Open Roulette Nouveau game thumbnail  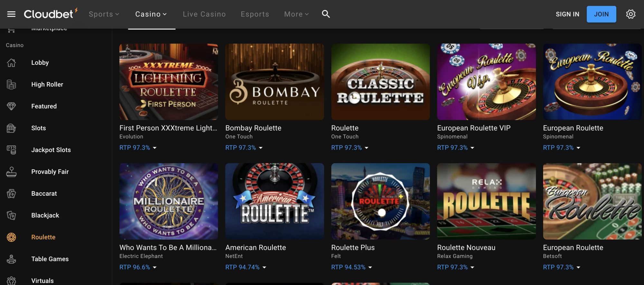click(486, 201)
